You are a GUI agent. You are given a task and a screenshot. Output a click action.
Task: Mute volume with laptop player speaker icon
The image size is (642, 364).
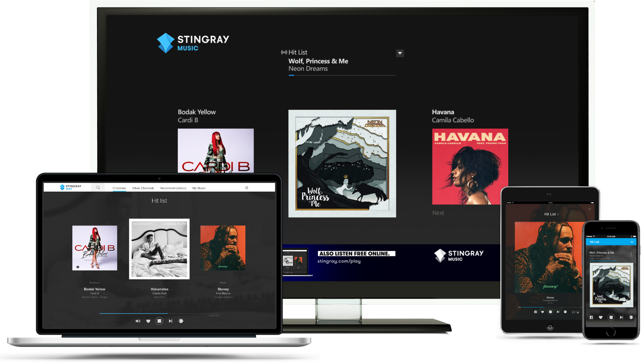click(x=138, y=321)
